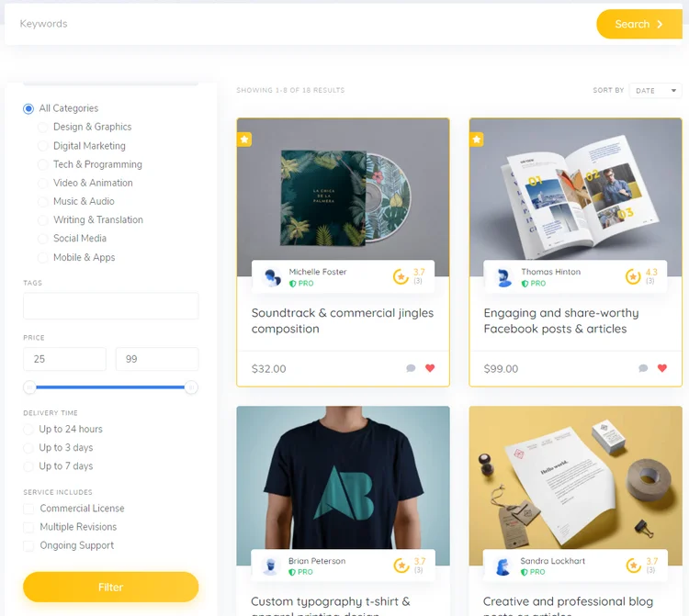Select the Mobile & Apps category
Image resolution: width=689 pixels, height=616 pixels.
click(x=42, y=258)
